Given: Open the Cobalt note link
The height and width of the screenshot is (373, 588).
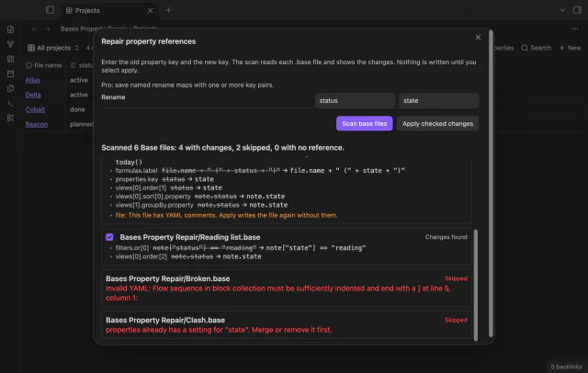Looking at the screenshot, I should pyautogui.click(x=35, y=109).
